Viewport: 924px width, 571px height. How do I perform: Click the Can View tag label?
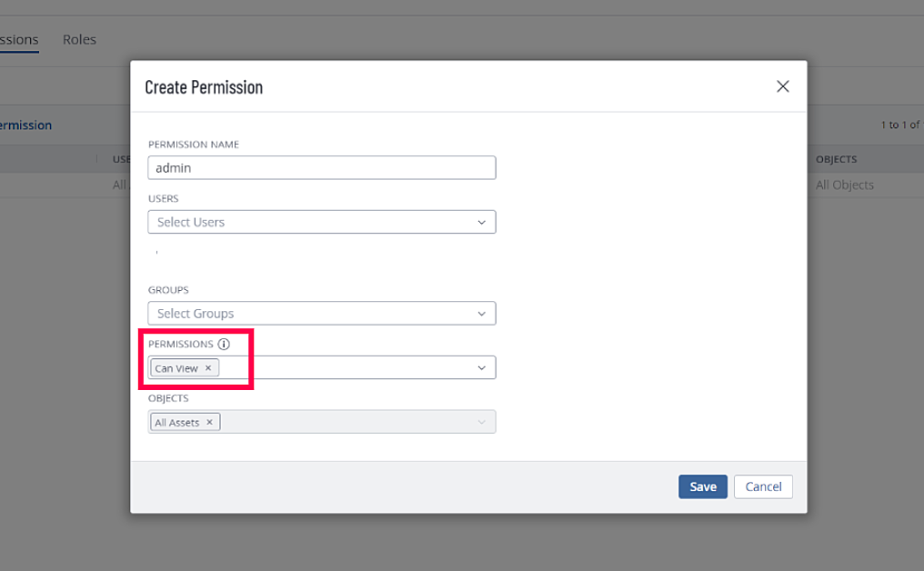point(176,368)
